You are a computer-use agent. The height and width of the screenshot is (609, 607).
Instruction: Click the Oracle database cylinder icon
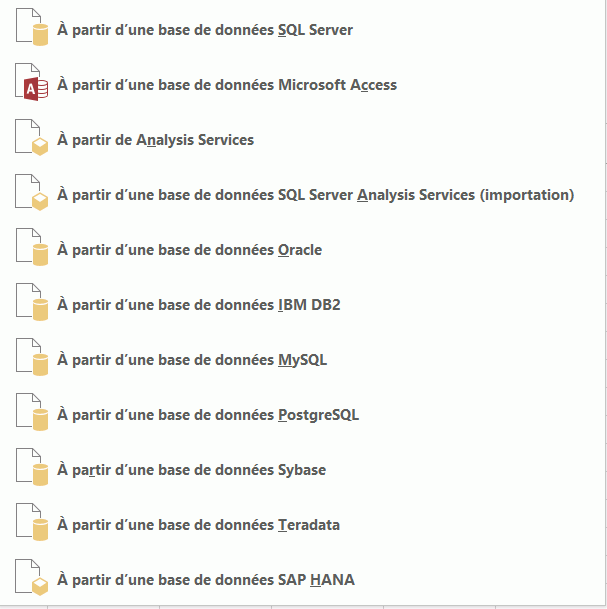click(32, 249)
